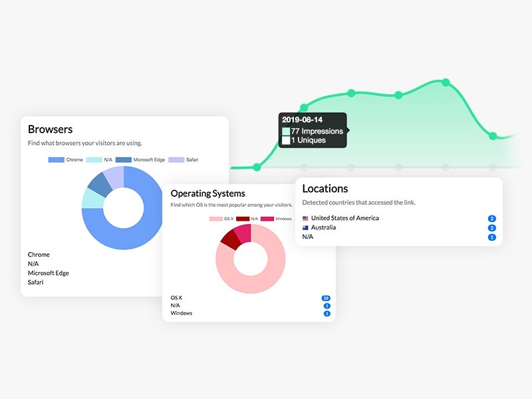
Task: Click the Browsers card heading
Action: (x=51, y=129)
